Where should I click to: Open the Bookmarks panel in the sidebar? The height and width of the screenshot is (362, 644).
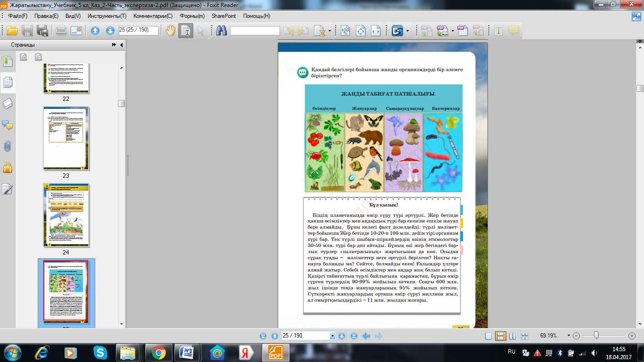[8, 61]
